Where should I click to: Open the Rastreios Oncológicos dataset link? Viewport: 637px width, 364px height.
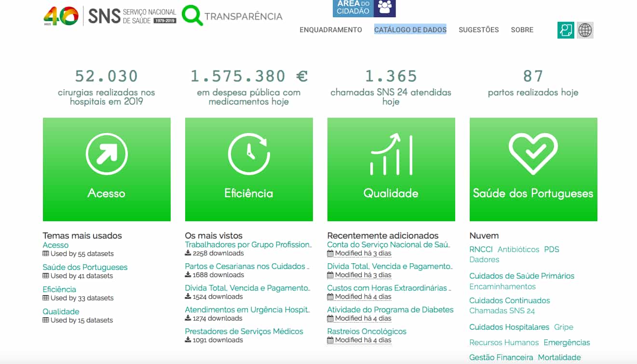366,331
